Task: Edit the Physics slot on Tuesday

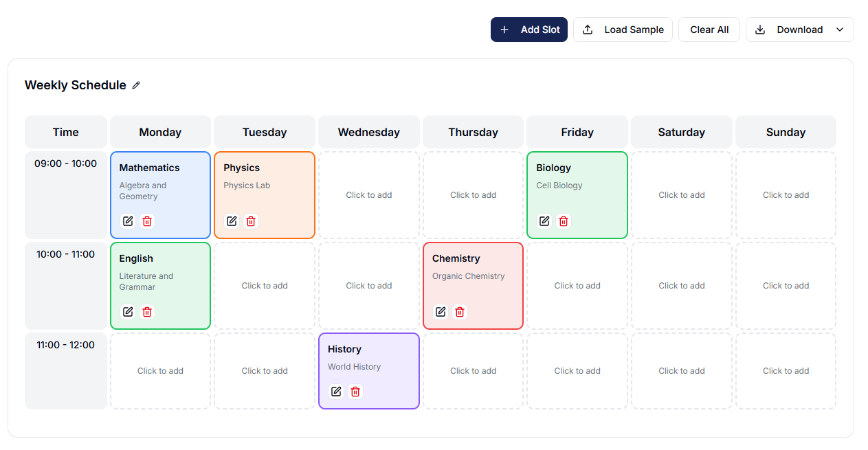Action: (232, 221)
